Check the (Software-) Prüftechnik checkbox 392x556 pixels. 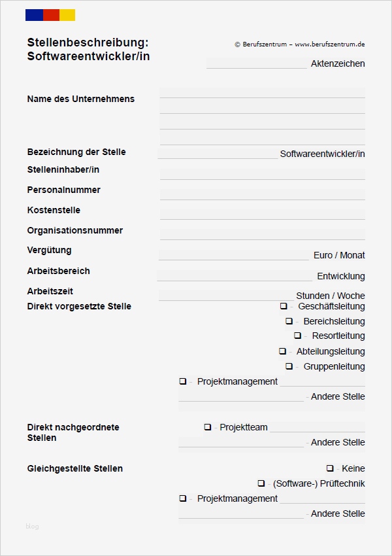point(261,483)
